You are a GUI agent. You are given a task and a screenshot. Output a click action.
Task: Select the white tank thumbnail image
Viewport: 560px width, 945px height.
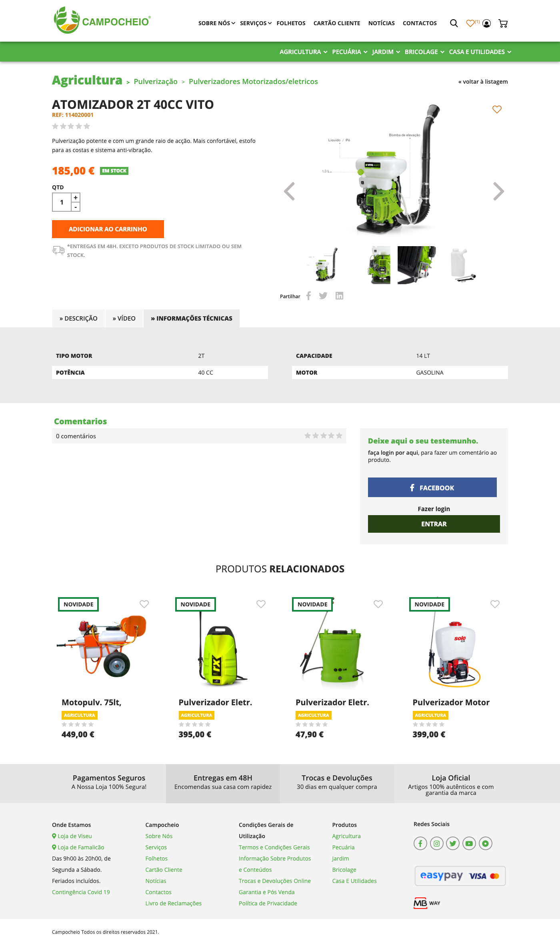pyautogui.click(x=463, y=265)
